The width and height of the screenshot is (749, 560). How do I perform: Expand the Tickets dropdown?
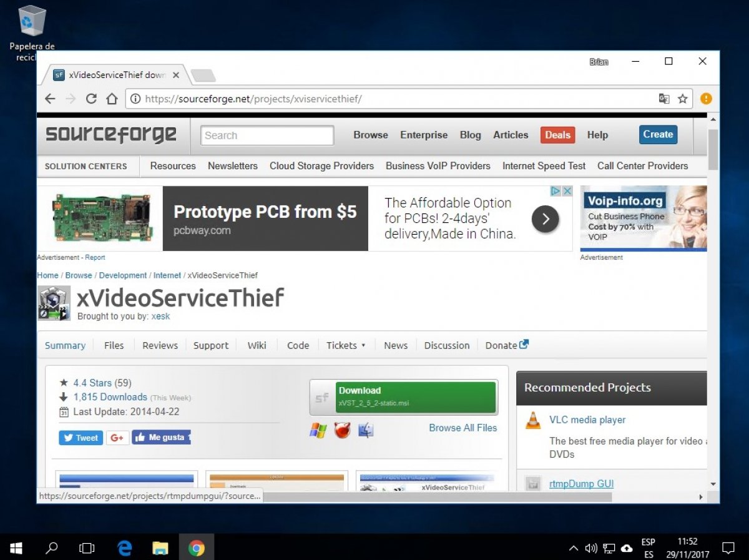346,345
